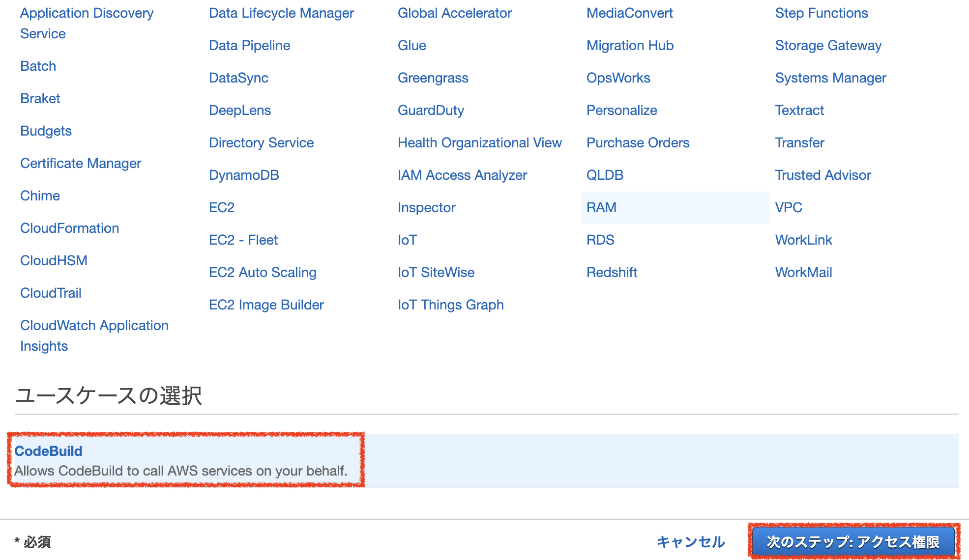This screenshot has height=560, width=969.
Task: Choose IAM Access Analyzer
Action: click(x=463, y=175)
